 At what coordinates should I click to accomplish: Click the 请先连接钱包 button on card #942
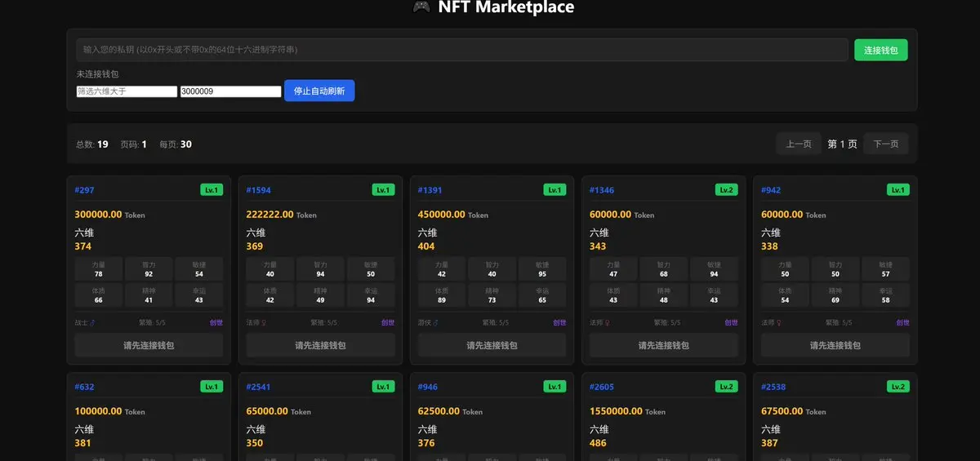835,345
